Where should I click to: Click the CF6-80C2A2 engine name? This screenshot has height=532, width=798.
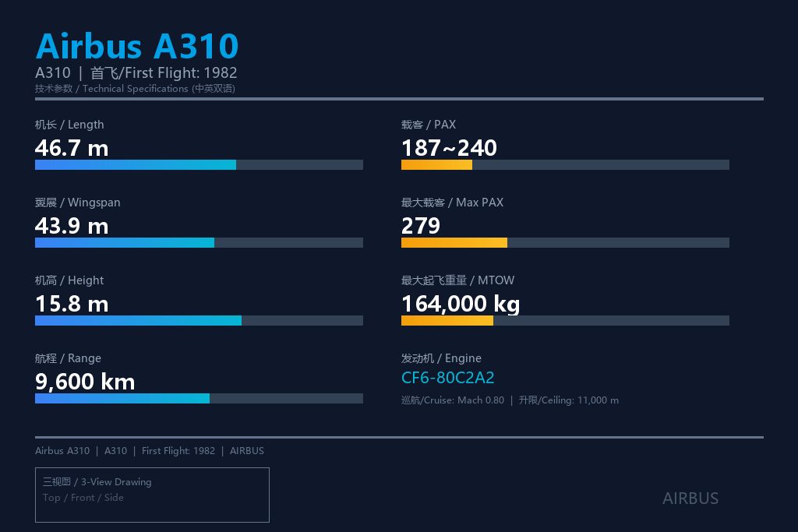click(x=448, y=378)
